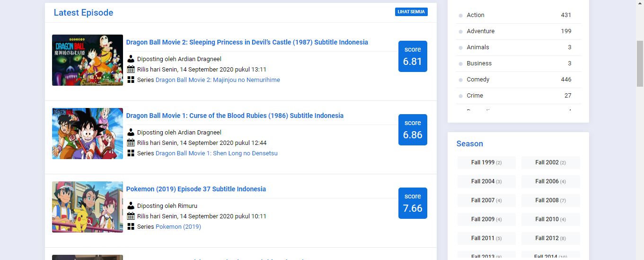
Task: Select the Action genre entry
Action: click(x=475, y=15)
